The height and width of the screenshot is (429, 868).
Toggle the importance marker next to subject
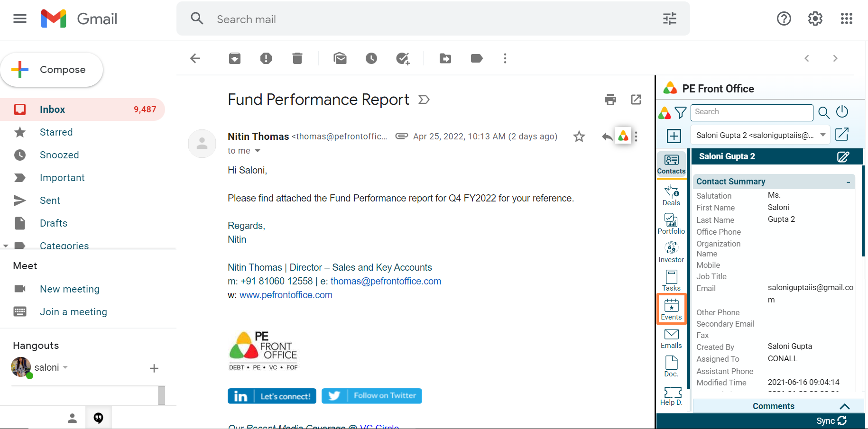(424, 100)
